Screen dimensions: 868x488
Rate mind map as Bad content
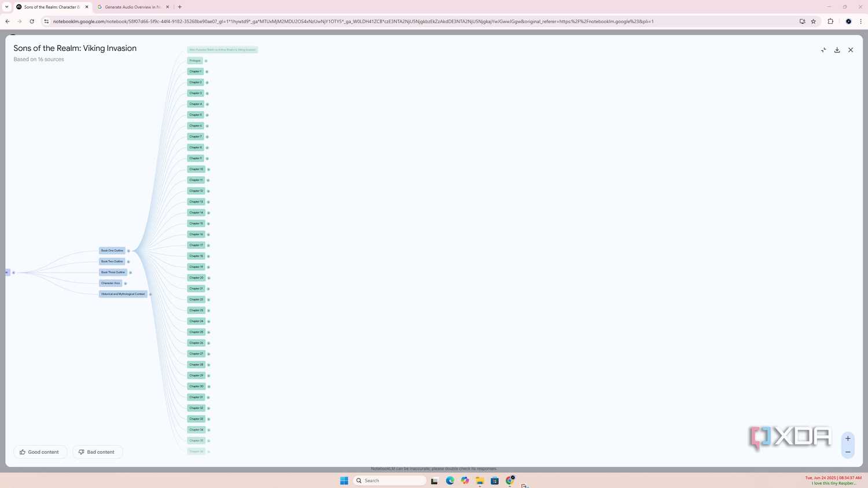tap(97, 452)
